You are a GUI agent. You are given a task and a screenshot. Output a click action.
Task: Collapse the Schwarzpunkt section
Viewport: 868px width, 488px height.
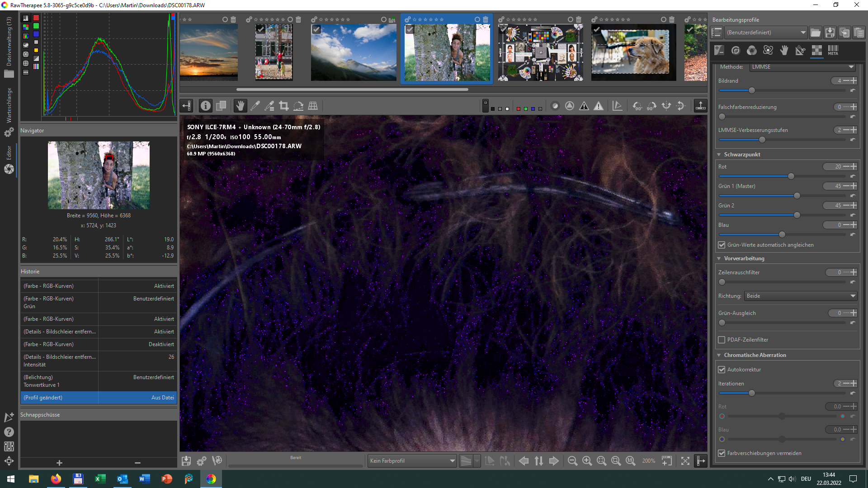pyautogui.click(x=742, y=155)
